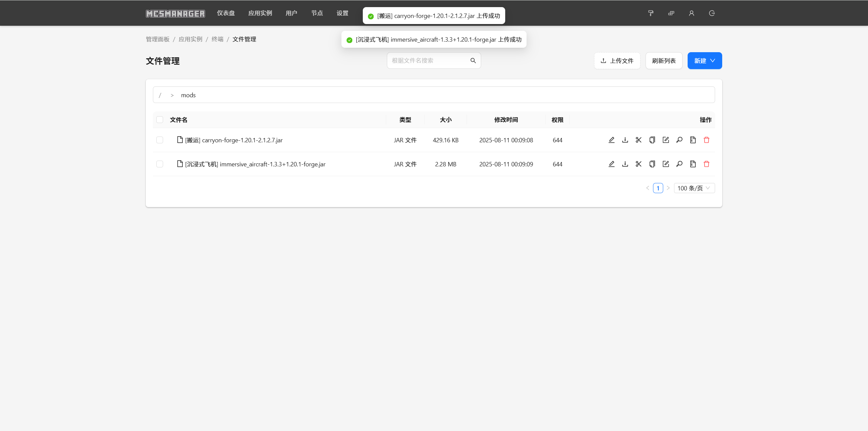The image size is (868, 431).
Task: Log out using the exit icon
Action: [712, 13]
